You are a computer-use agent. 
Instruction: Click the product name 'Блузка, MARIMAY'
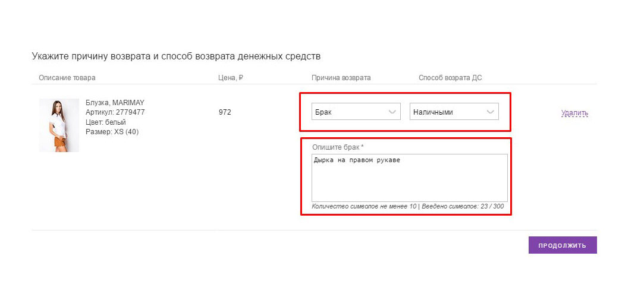(115, 102)
